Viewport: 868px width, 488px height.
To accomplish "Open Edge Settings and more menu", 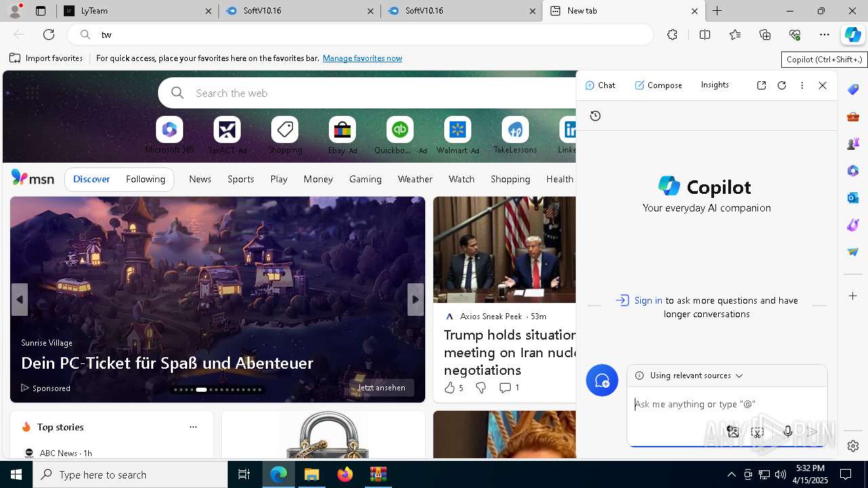I will coord(825,35).
